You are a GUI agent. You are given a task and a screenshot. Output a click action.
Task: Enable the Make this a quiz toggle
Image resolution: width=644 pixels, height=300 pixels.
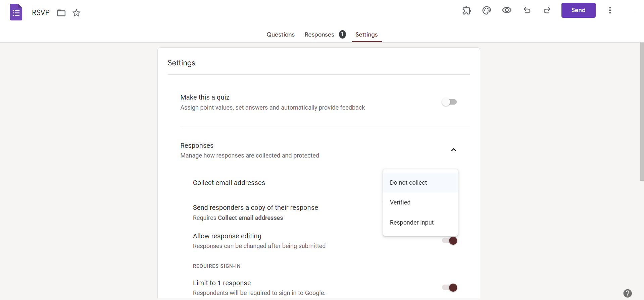pos(449,102)
